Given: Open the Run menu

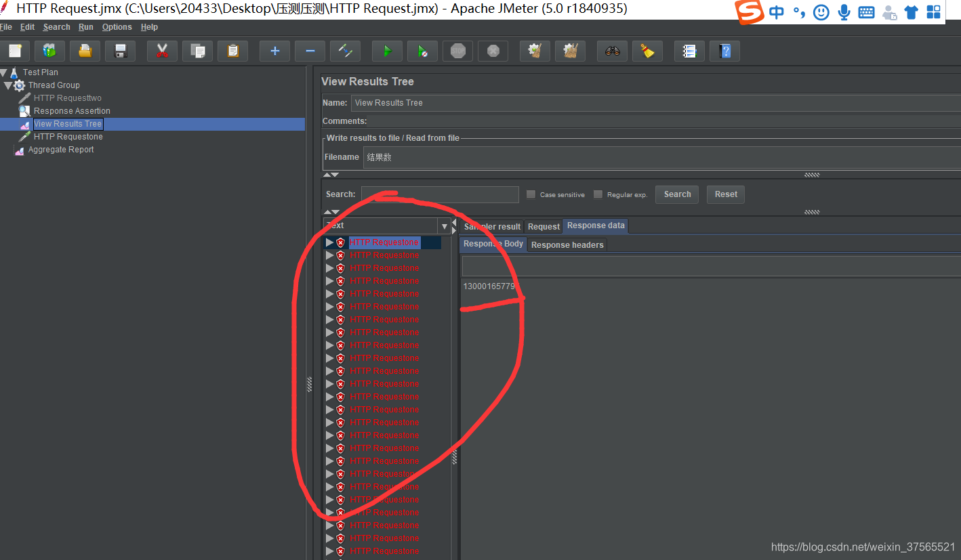Looking at the screenshot, I should tap(86, 27).
